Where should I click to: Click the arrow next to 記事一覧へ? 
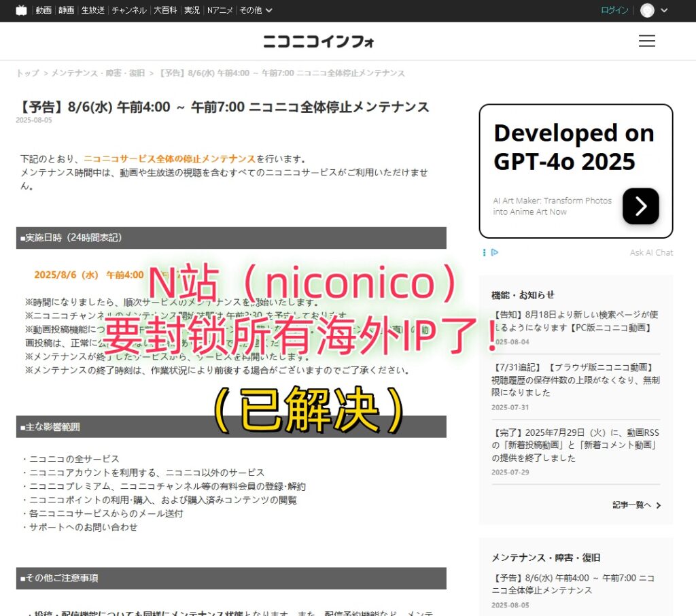[x=659, y=505]
